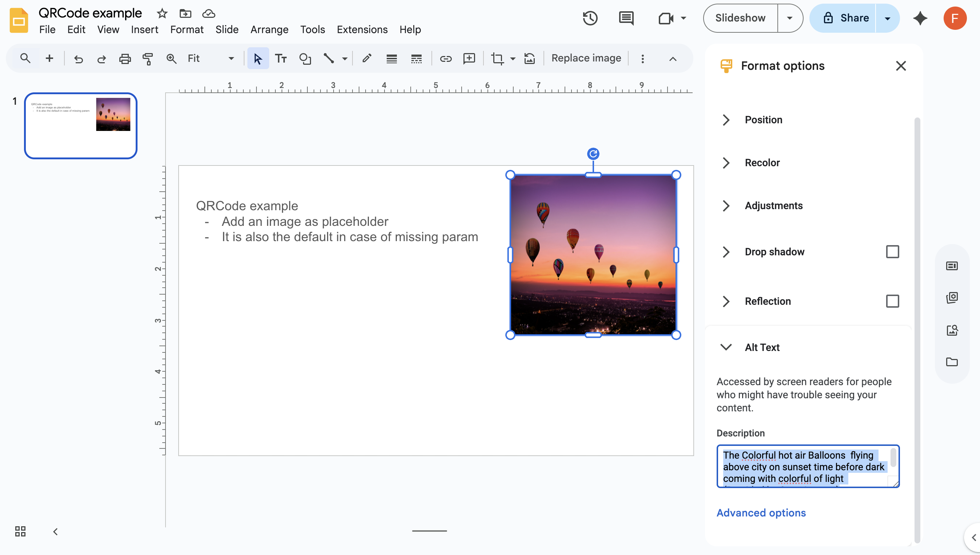Select the text box tool
The height and width of the screenshot is (555, 980).
click(281, 59)
